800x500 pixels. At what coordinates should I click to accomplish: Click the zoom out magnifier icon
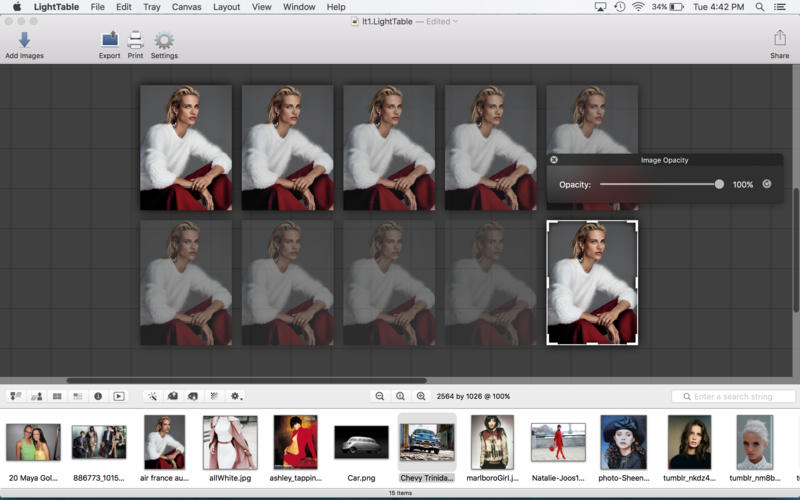click(380, 396)
